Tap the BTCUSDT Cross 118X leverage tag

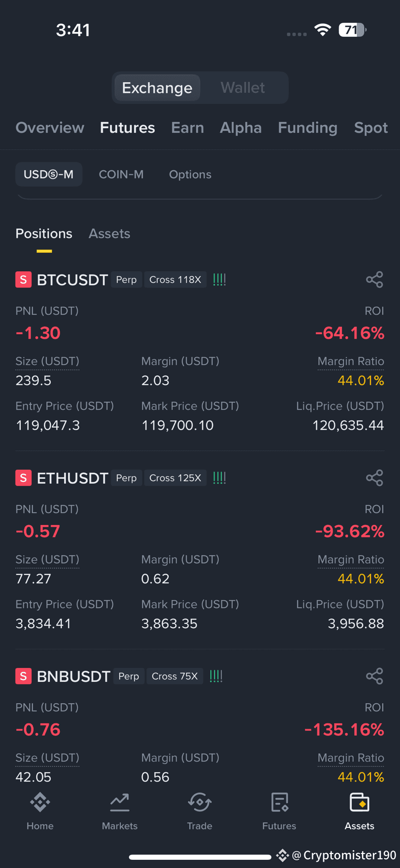(x=175, y=279)
